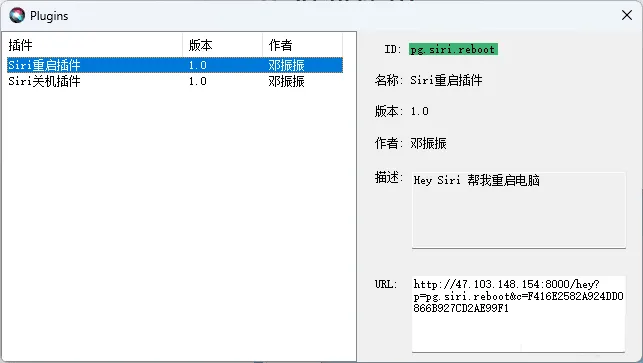Click the 作者 value 邓振振 in details
This screenshot has width=643, height=363.
coord(428,143)
